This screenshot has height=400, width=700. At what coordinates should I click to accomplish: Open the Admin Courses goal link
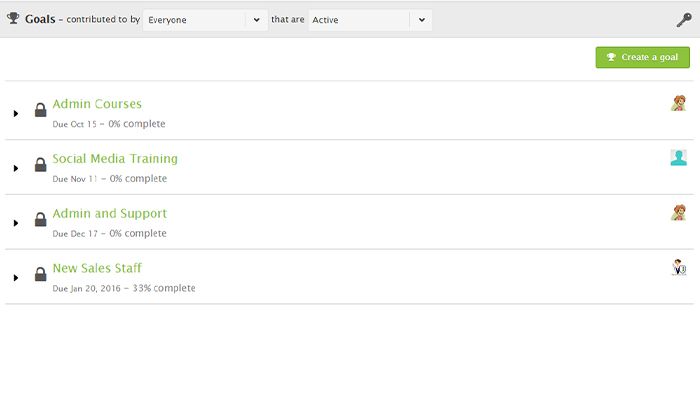[x=97, y=104]
